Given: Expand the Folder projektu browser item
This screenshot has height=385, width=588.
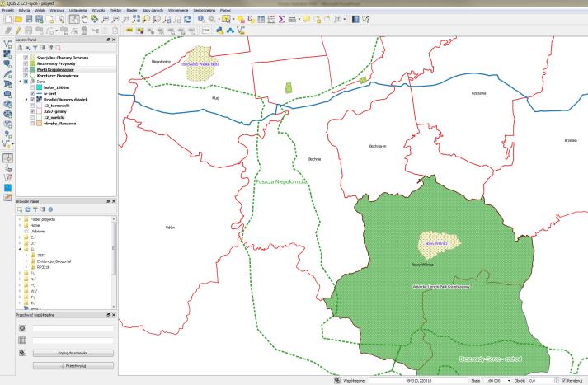Looking at the screenshot, I should pos(20,219).
